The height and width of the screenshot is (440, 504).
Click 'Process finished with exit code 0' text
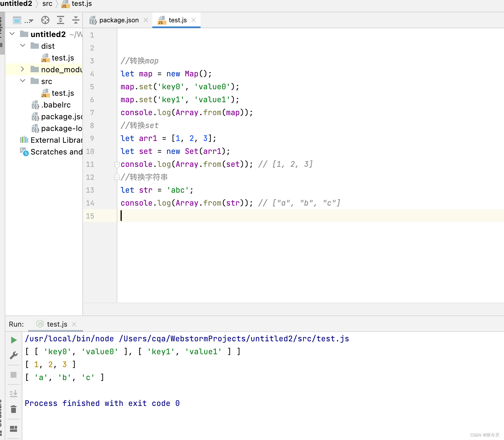click(x=102, y=403)
